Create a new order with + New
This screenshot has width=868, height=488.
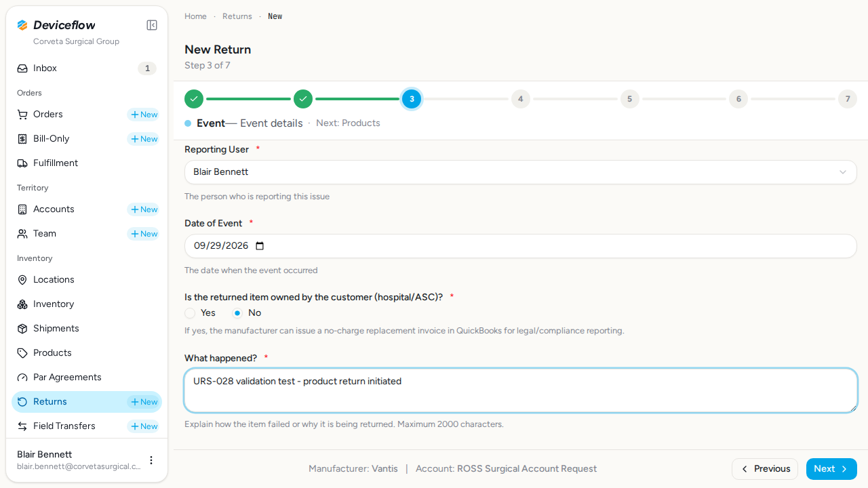[x=144, y=115]
